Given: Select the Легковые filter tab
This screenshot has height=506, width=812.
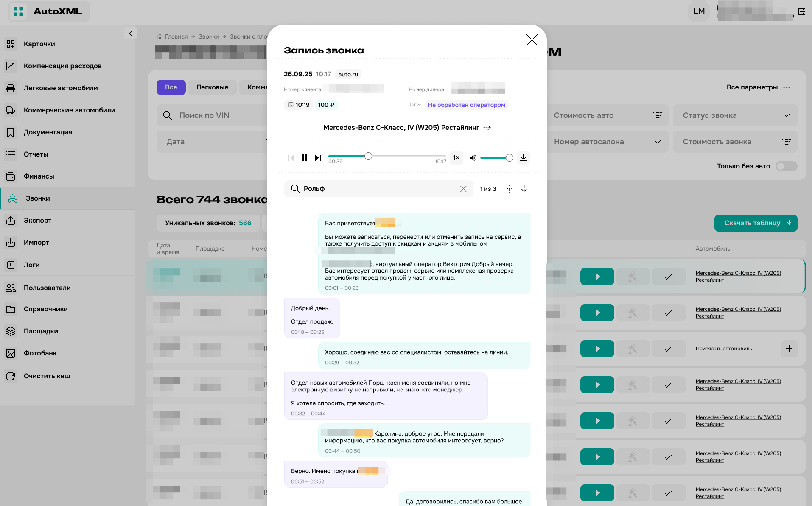Looking at the screenshot, I should 212,87.
